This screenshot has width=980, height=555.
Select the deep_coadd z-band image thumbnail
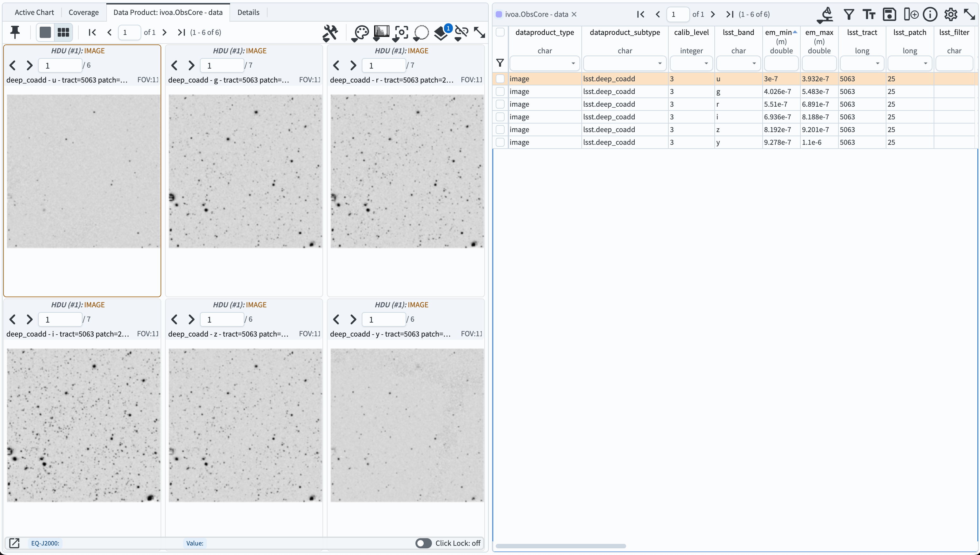(245, 425)
